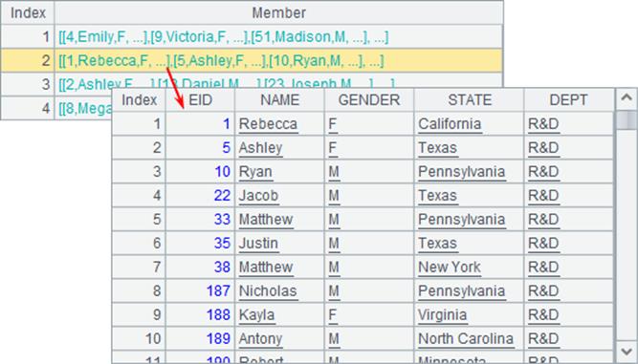Click the New York state cell
This screenshot has height=364, width=638.
coord(469,267)
